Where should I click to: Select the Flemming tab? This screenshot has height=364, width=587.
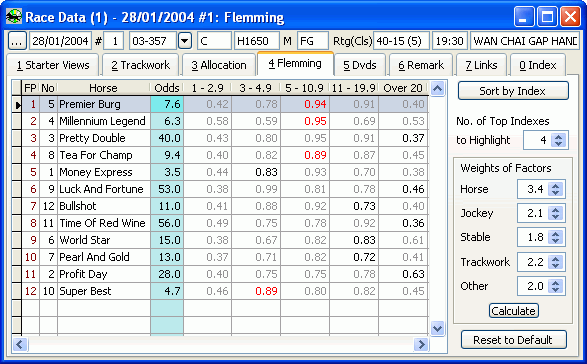click(x=295, y=64)
